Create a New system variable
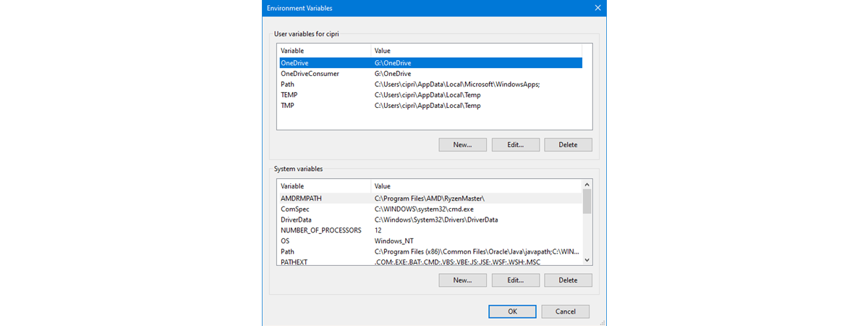 [x=462, y=280]
